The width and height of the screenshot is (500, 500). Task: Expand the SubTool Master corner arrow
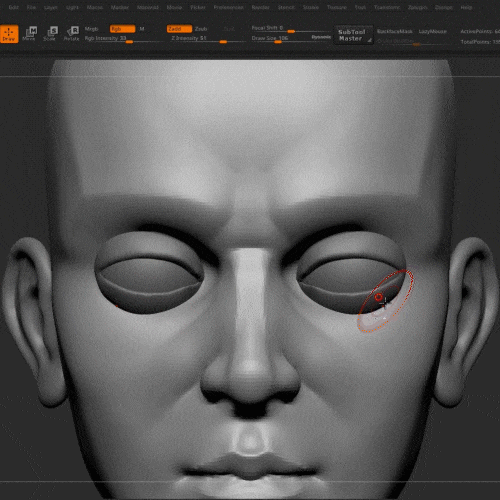[x=369, y=40]
